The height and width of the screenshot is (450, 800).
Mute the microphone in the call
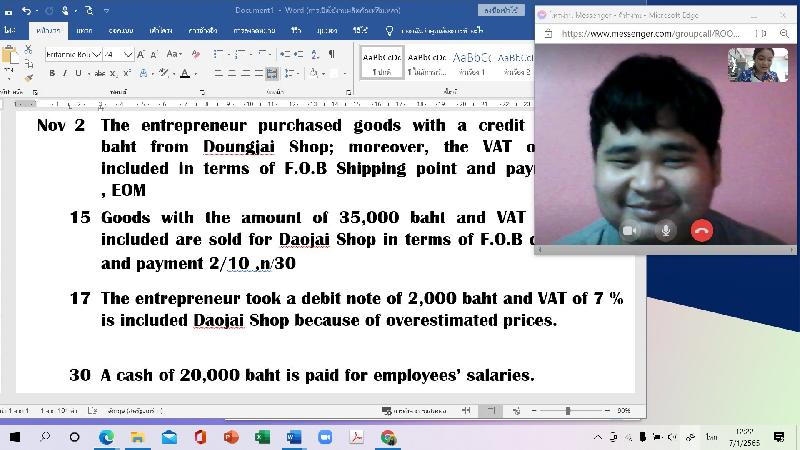coord(666,230)
